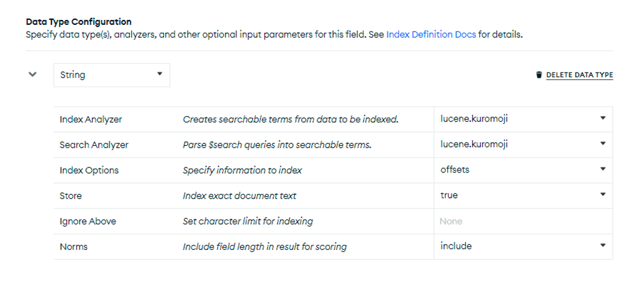Open the Index Definition Docs link
644x281 pixels.
(x=431, y=35)
